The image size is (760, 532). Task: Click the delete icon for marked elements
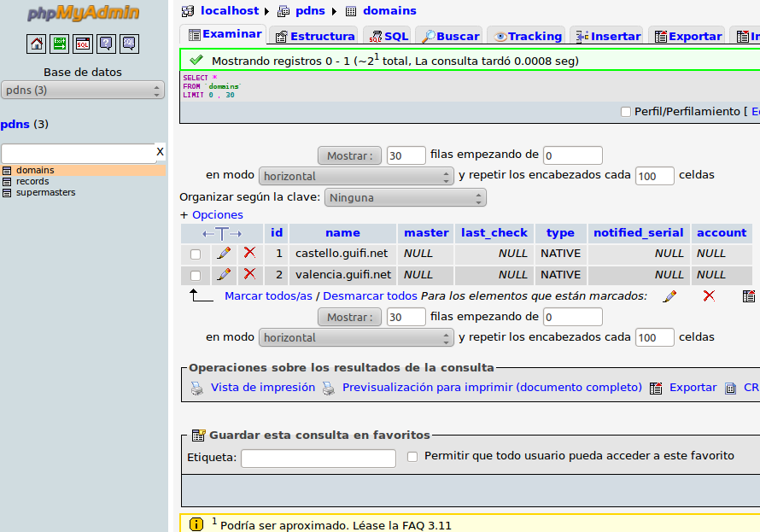(709, 295)
